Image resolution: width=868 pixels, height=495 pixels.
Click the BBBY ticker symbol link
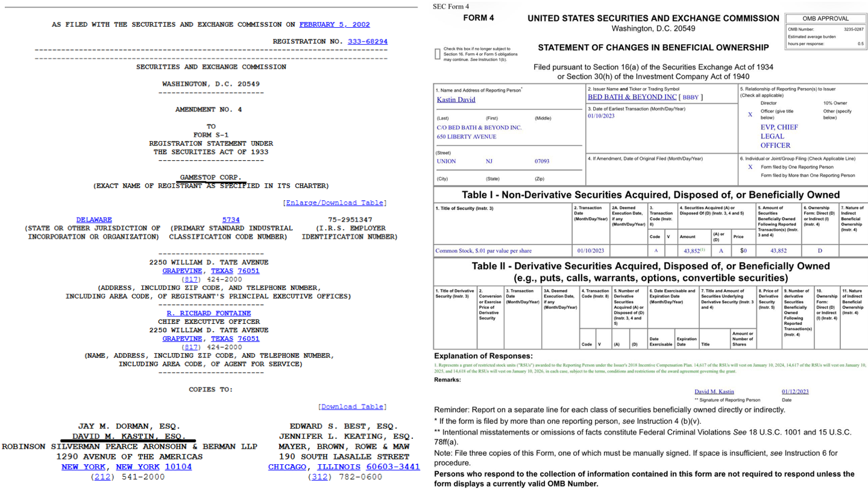(x=690, y=97)
